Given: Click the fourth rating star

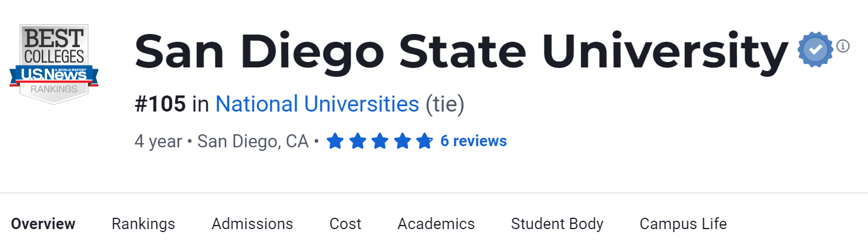Looking at the screenshot, I should (x=402, y=141).
